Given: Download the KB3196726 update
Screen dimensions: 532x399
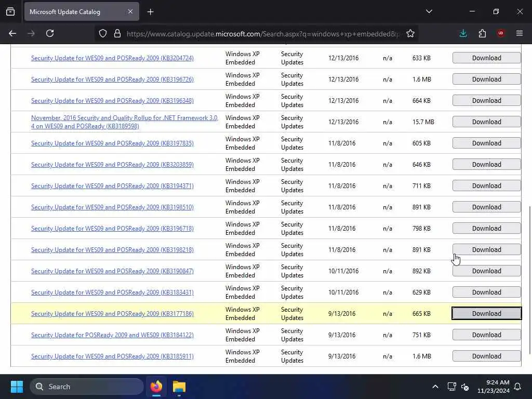Looking at the screenshot, I should tap(486, 79).
